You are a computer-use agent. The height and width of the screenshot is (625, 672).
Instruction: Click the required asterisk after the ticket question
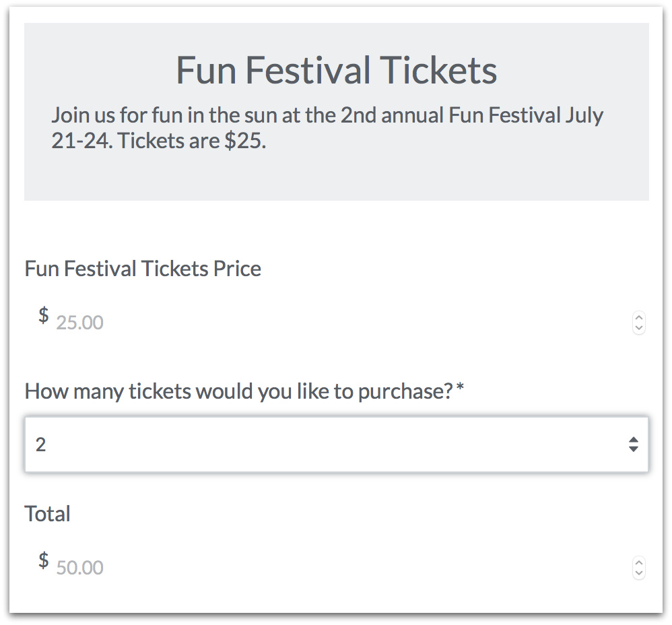(460, 390)
